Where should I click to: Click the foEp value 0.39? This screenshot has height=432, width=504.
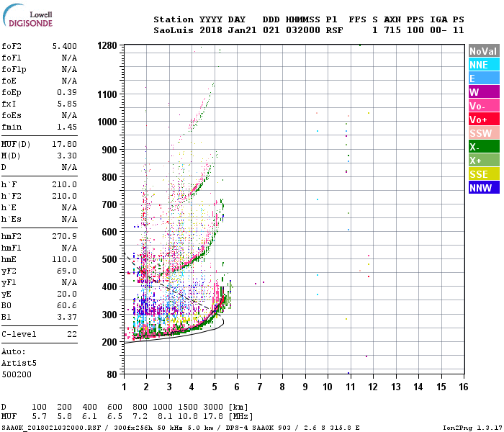[67, 93]
